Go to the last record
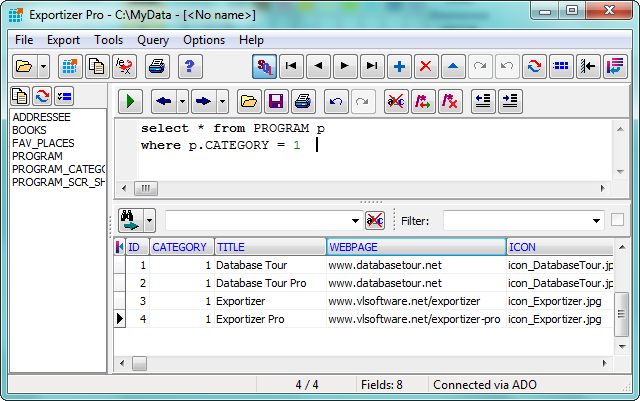 [372, 66]
